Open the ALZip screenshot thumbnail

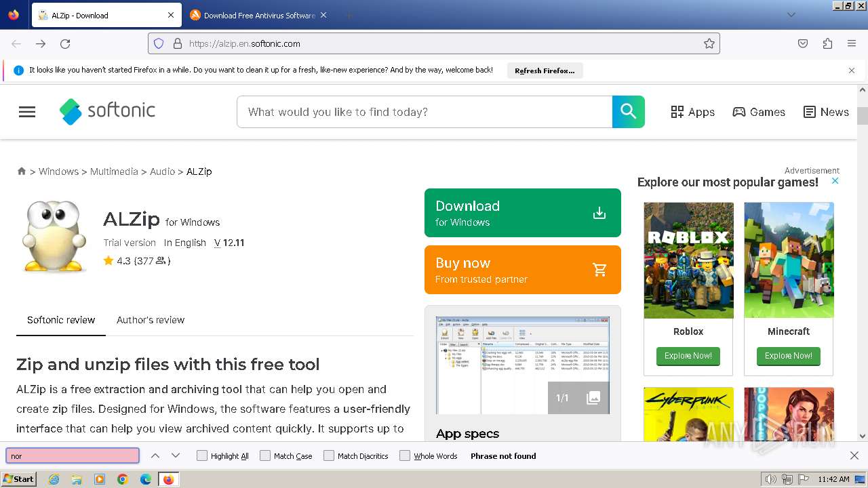point(523,365)
